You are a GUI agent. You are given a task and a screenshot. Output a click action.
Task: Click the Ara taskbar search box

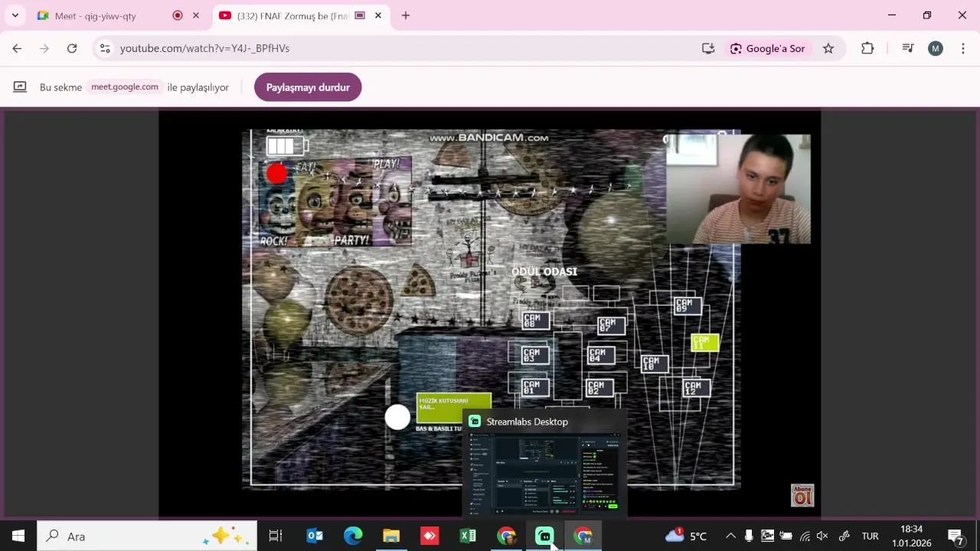(x=147, y=536)
